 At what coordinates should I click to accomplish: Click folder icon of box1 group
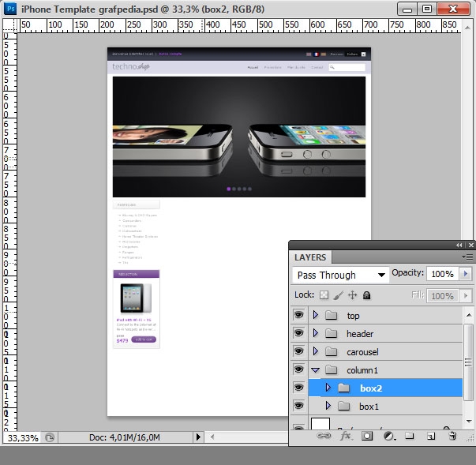pyautogui.click(x=344, y=406)
